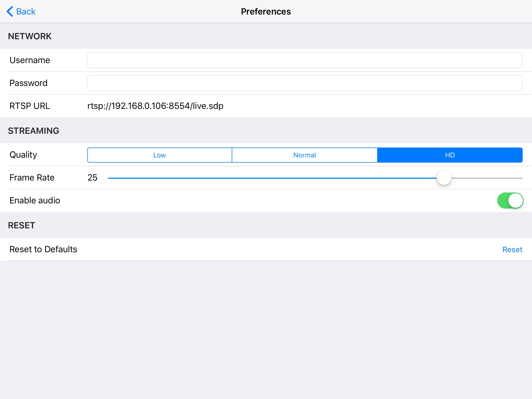Viewport: 532px width, 399px height.
Task: Select Normal streaming quality
Action: click(x=304, y=155)
